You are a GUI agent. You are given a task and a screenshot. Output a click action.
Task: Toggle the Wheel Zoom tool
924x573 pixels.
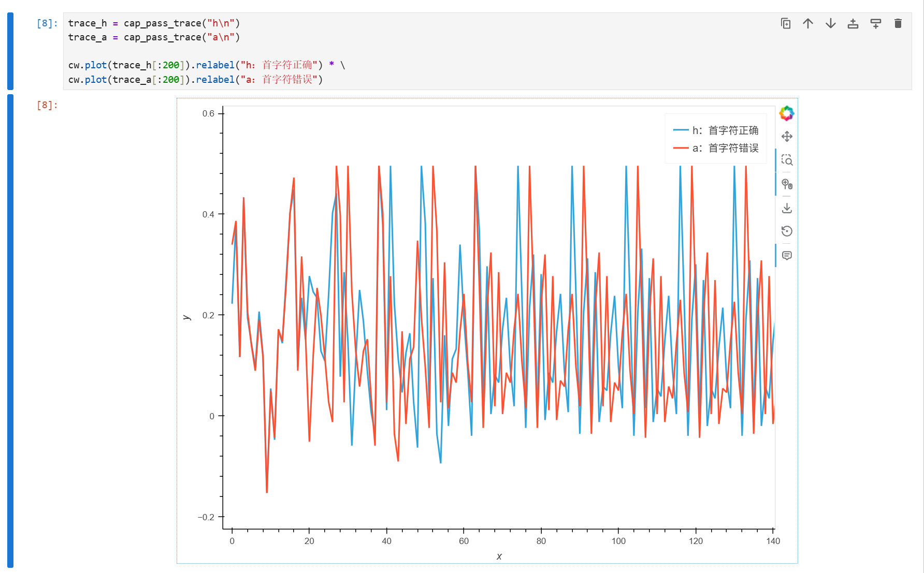[787, 184]
